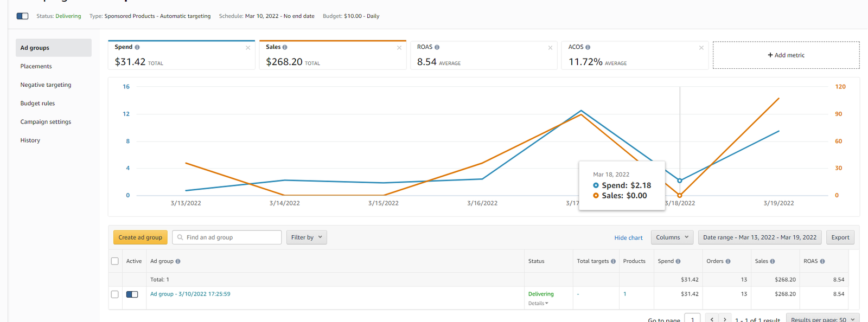Click info icon next to Orders column header
Screen dimensions: 868x322
[x=728, y=261]
